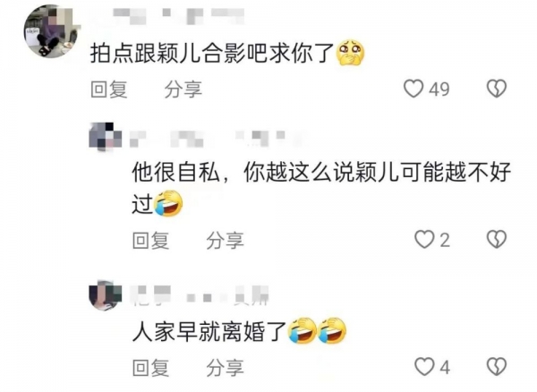This screenshot has height=392, width=537.
Task: Open avatar of third reply's author
Action: point(105,294)
